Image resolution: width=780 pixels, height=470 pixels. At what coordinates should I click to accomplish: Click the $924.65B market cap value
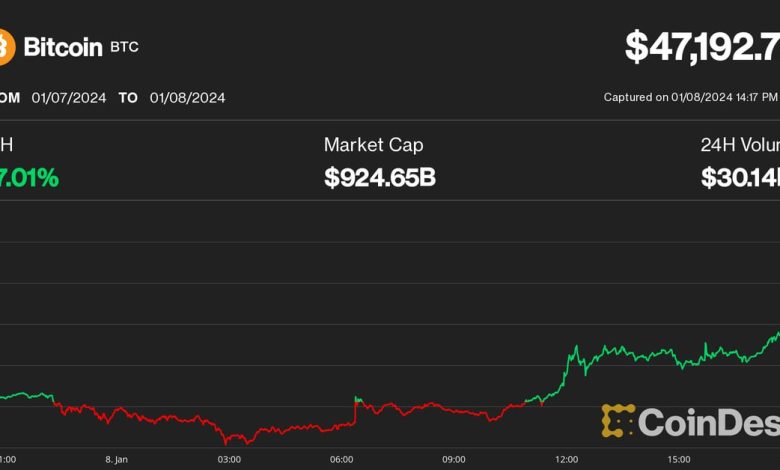(x=379, y=178)
